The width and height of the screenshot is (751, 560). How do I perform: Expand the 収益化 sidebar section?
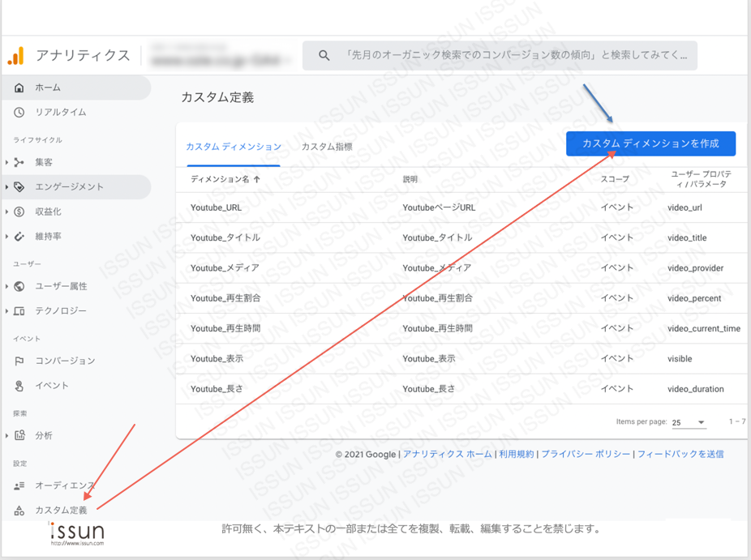coord(6,212)
